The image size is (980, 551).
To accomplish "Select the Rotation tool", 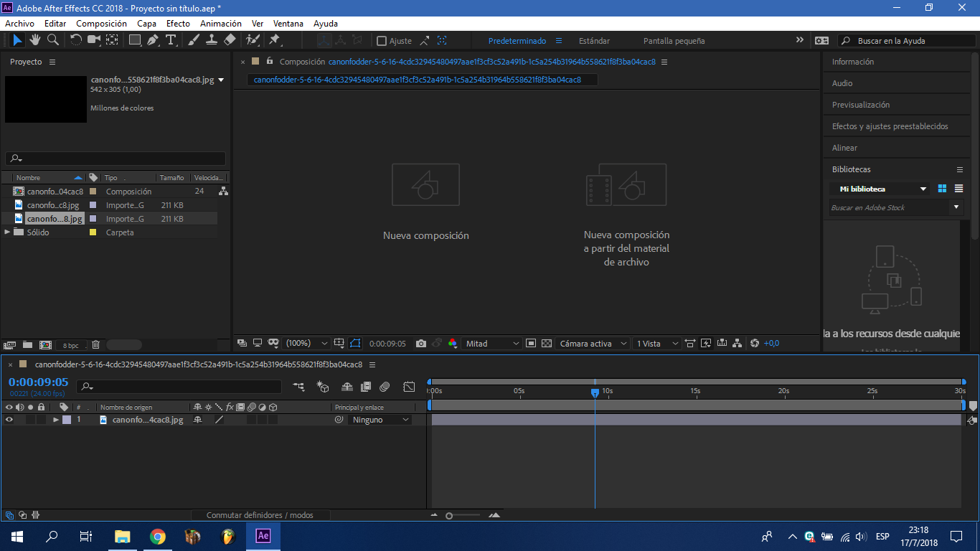I will [x=76, y=40].
